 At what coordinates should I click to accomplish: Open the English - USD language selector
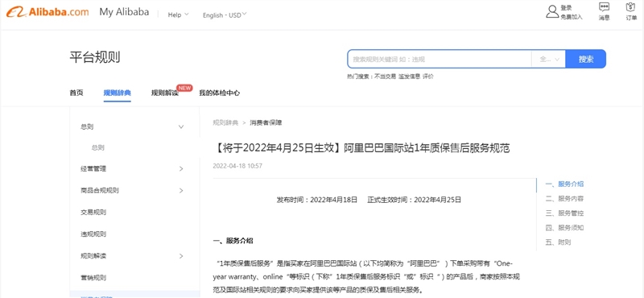click(225, 14)
